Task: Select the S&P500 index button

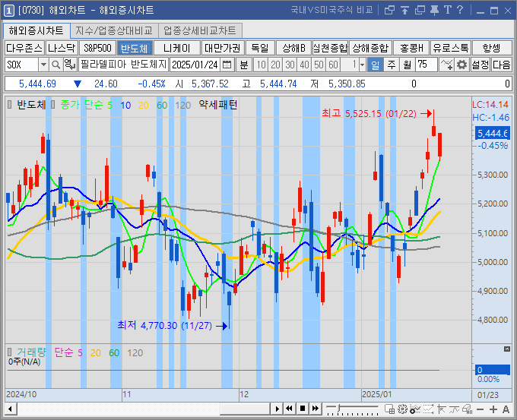Action: click(97, 48)
